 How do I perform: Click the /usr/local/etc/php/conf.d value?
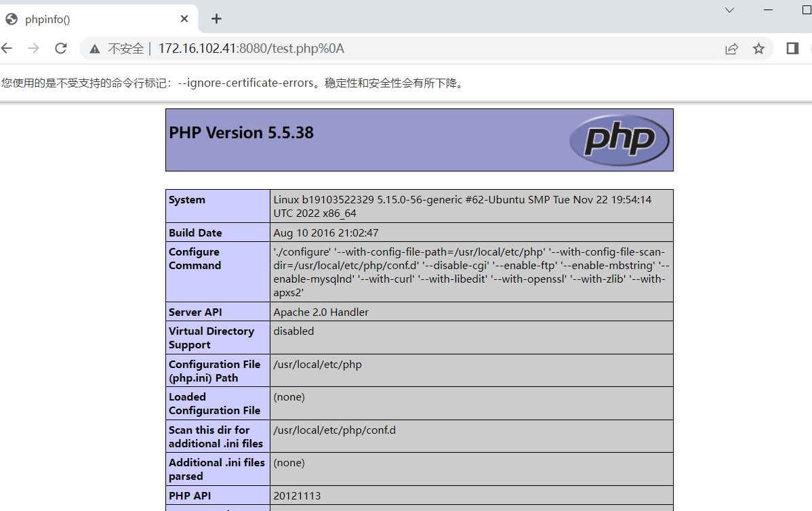[335, 430]
